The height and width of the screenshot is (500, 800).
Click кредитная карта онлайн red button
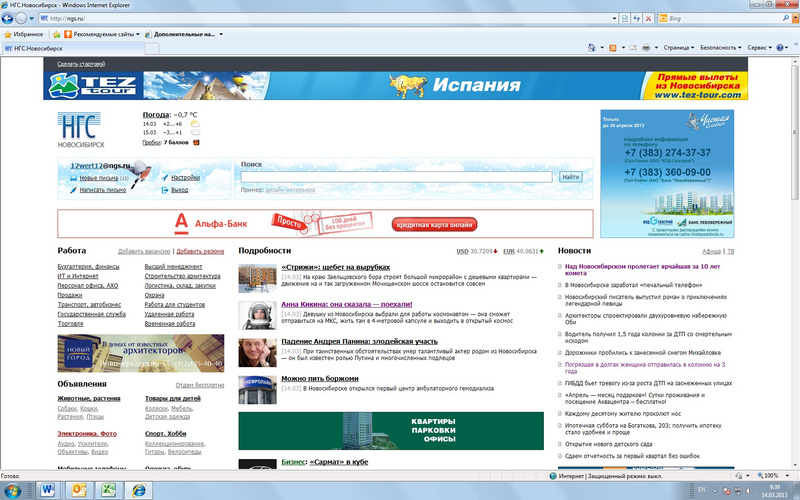coord(434,224)
